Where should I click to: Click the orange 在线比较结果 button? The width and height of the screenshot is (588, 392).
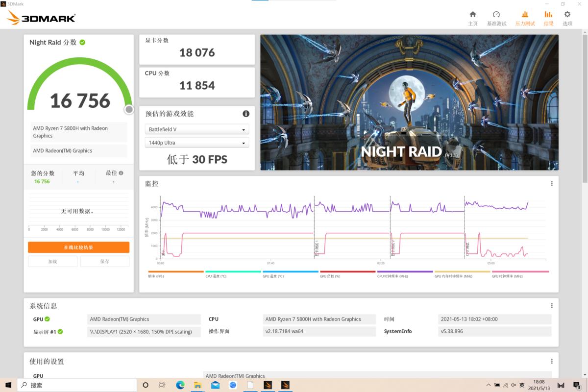(78, 247)
